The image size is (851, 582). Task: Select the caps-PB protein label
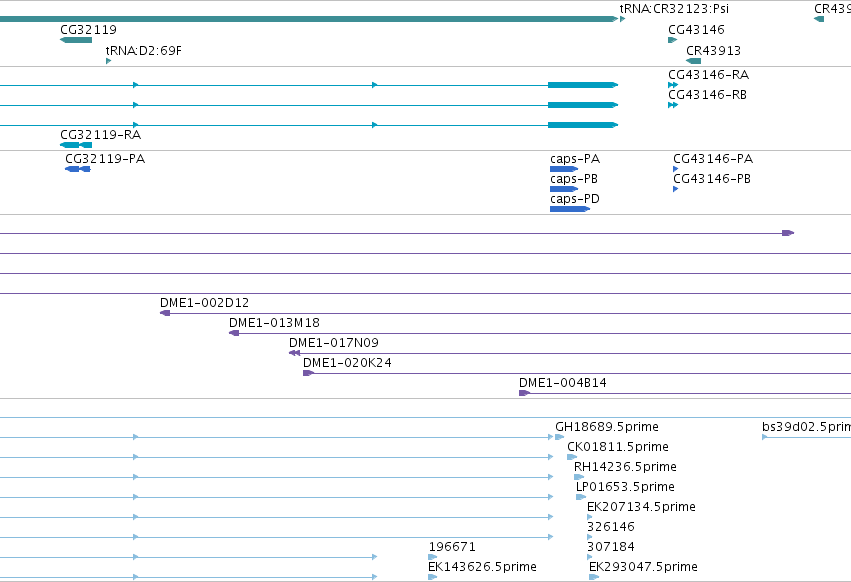(x=574, y=179)
